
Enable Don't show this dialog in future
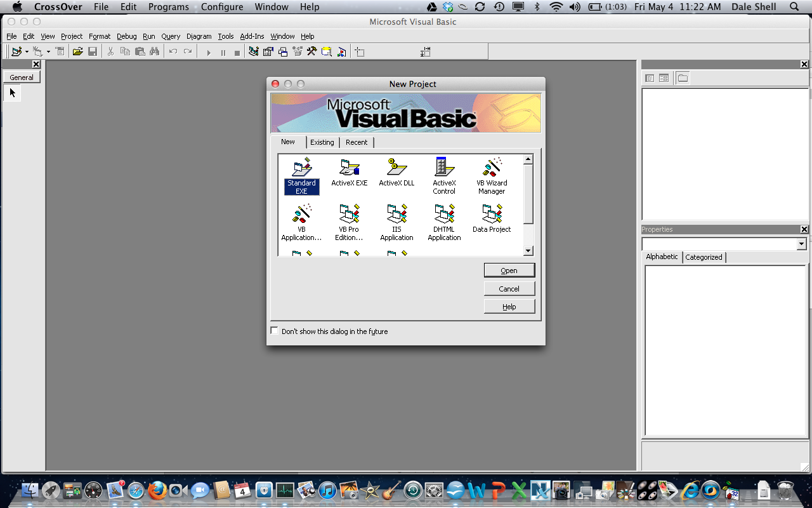274,331
